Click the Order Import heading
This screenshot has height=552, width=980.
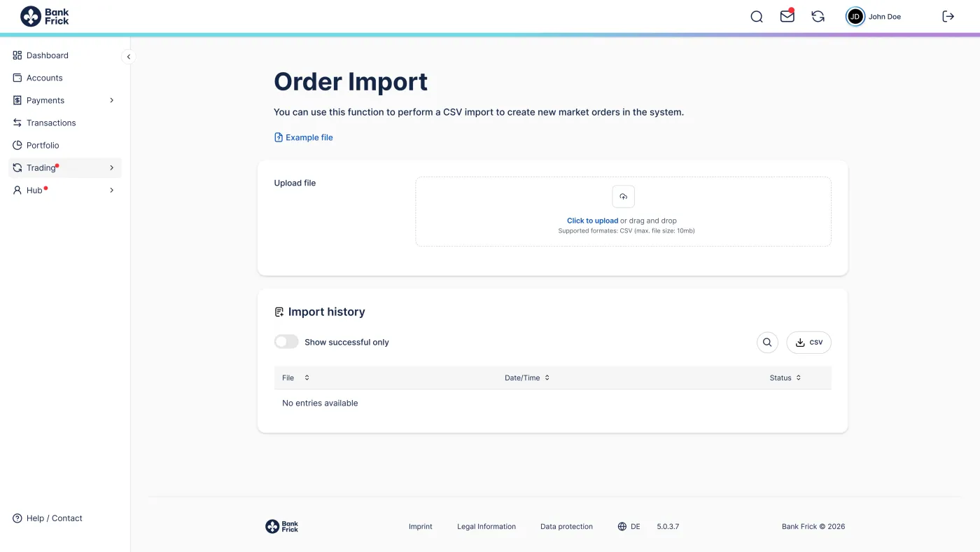[x=351, y=82]
